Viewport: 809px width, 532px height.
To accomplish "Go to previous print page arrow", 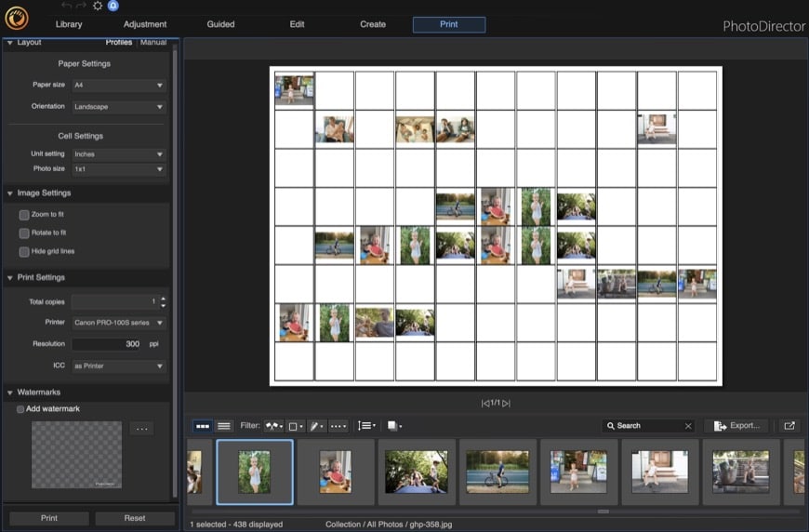I will 485,403.
